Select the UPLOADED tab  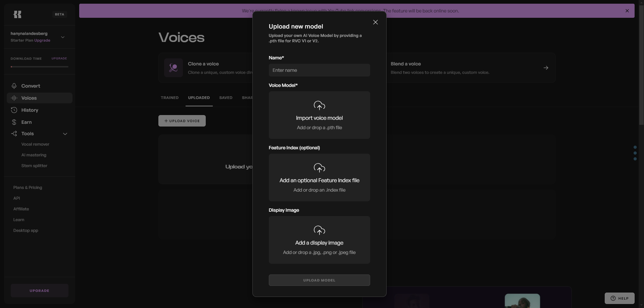(x=199, y=98)
